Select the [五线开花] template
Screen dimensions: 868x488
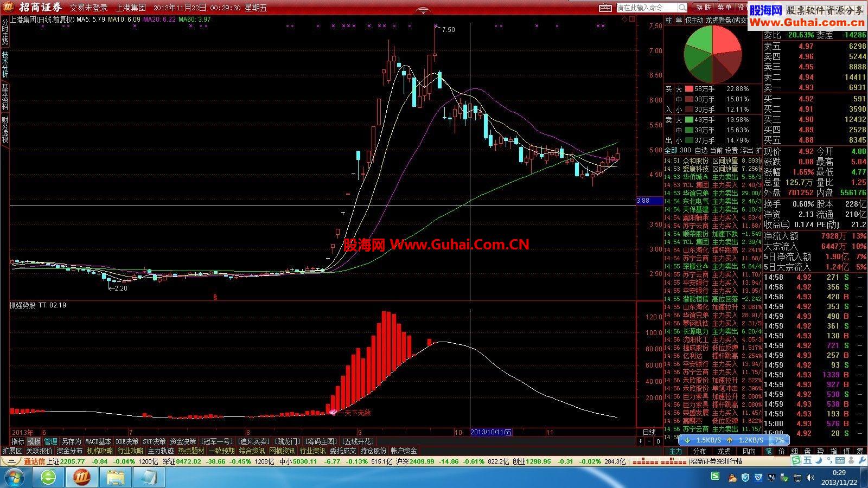coord(358,441)
